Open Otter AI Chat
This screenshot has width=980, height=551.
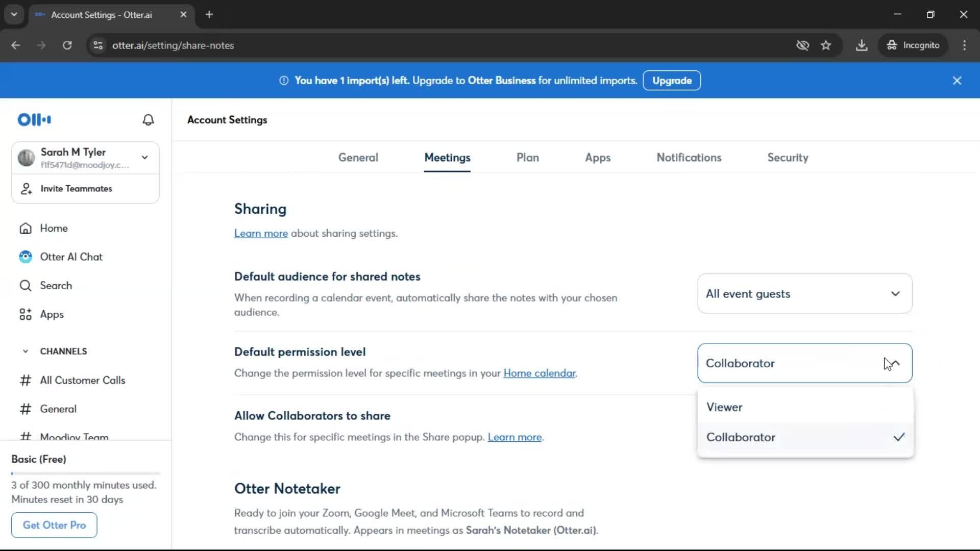pyautogui.click(x=71, y=257)
